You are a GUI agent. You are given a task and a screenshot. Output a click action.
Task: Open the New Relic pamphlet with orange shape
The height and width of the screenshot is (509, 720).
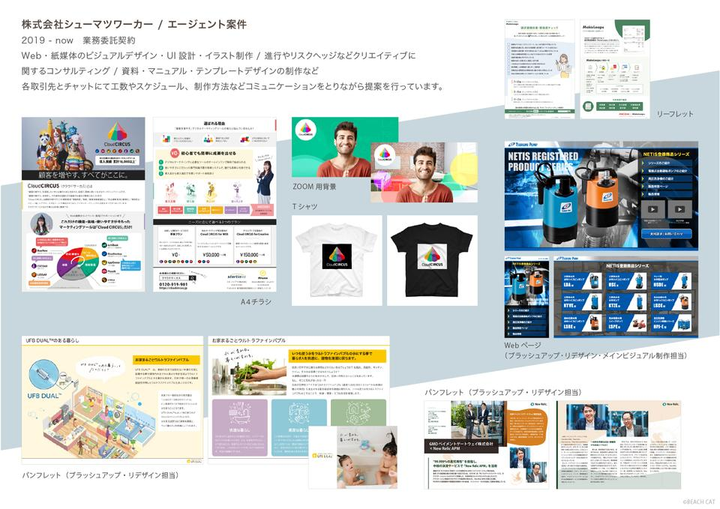tap(486, 444)
